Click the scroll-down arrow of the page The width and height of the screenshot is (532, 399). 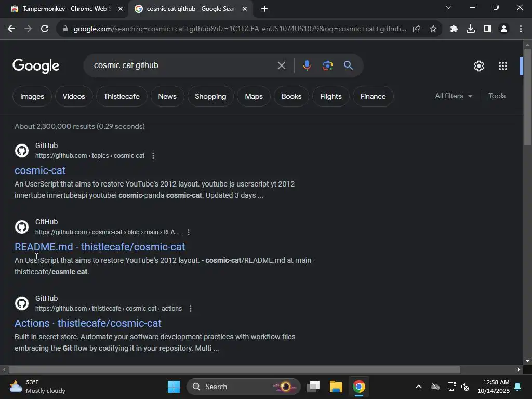tap(527, 361)
